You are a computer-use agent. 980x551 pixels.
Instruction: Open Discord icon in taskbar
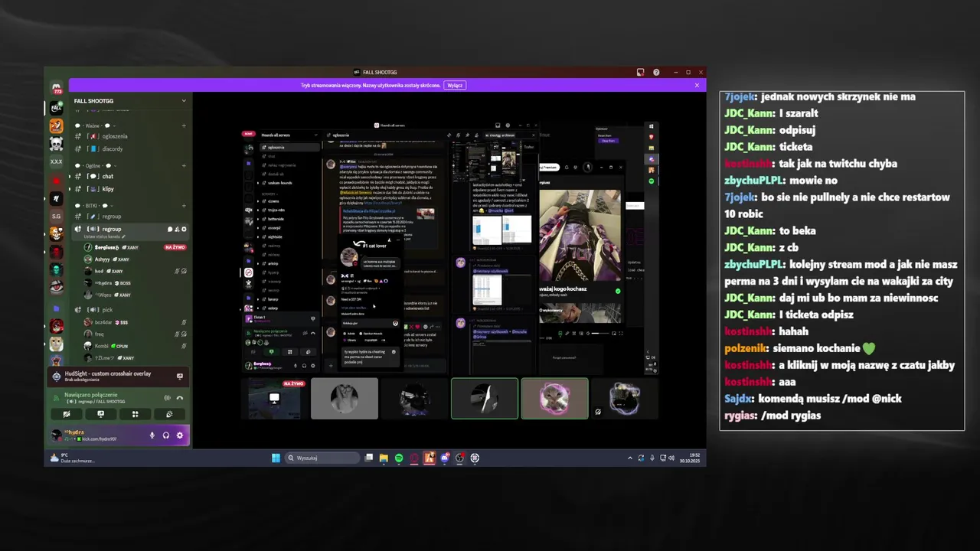point(445,458)
